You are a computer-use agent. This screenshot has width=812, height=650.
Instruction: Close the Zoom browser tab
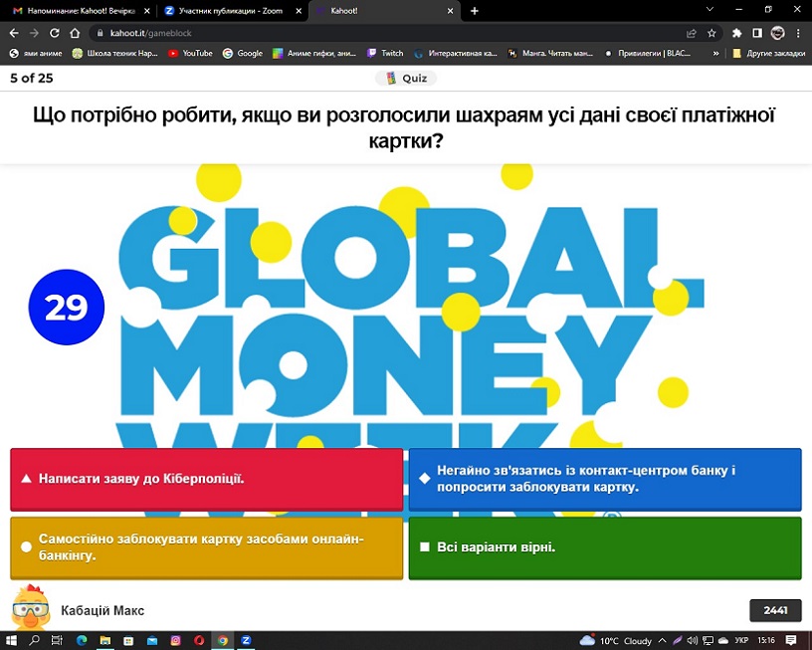pos(299,11)
